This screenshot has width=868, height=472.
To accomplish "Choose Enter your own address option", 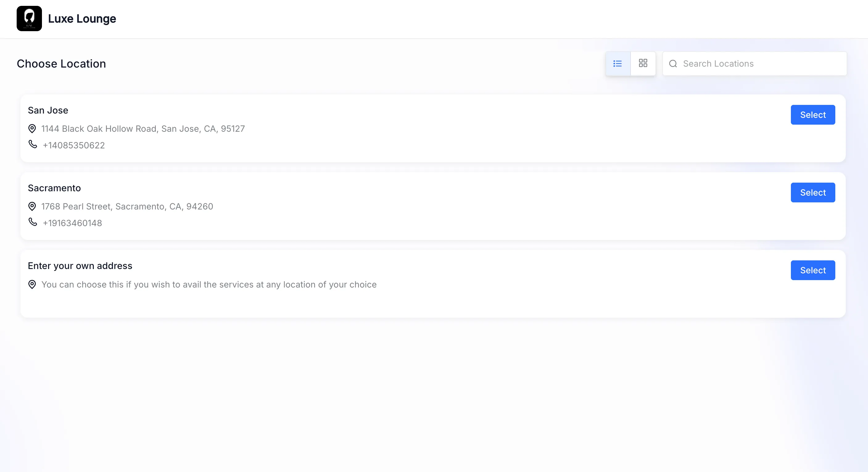I will click(813, 270).
